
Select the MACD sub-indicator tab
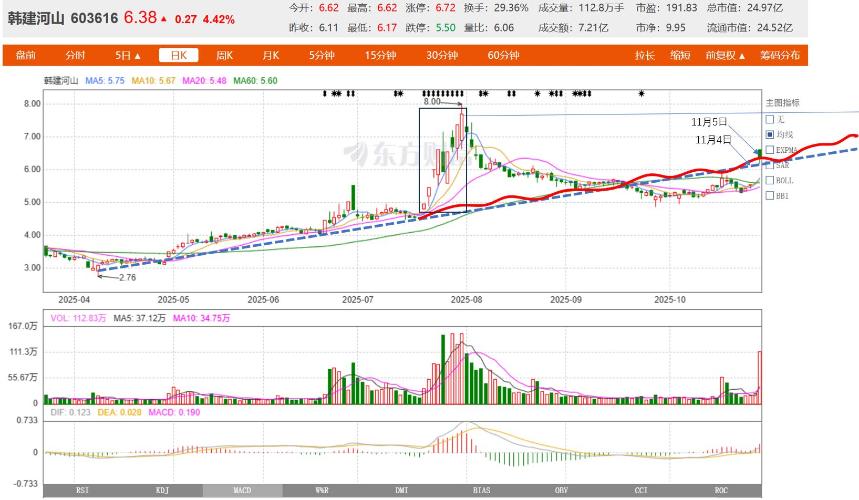click(242, 490)
